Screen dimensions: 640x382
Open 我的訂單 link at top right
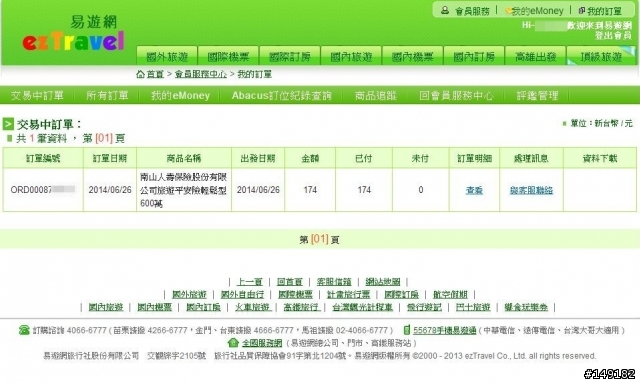pos(604,11)
